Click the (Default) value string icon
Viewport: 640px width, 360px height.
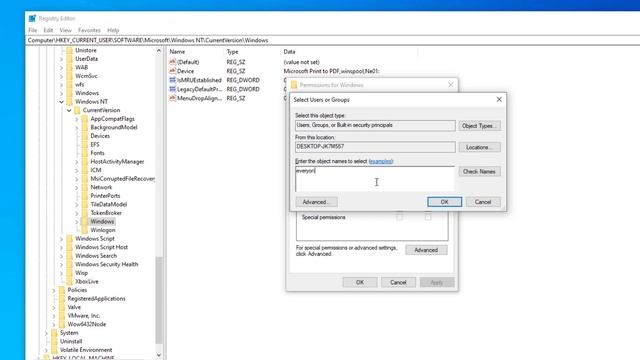click(173, 62)
